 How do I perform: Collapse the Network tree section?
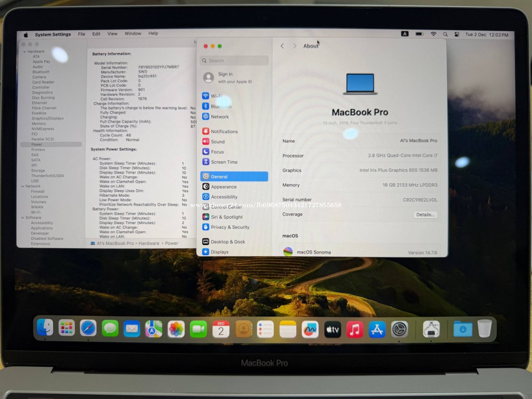tap(23, 187)
